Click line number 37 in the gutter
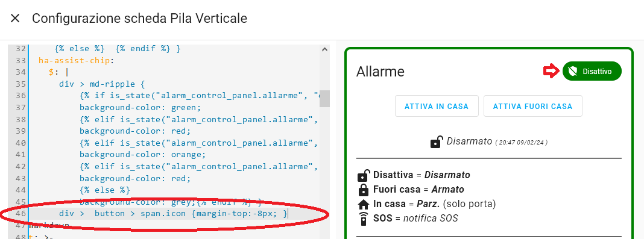Viewport: 644px width, 239px height. (x=21, y=107)
